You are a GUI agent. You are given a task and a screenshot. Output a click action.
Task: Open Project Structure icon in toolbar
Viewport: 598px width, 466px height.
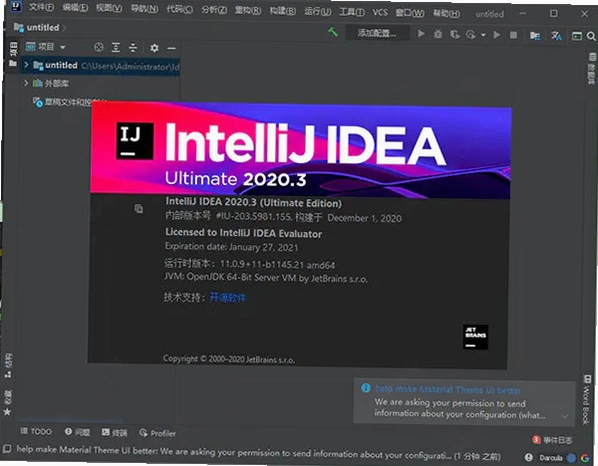pos(535,36)
